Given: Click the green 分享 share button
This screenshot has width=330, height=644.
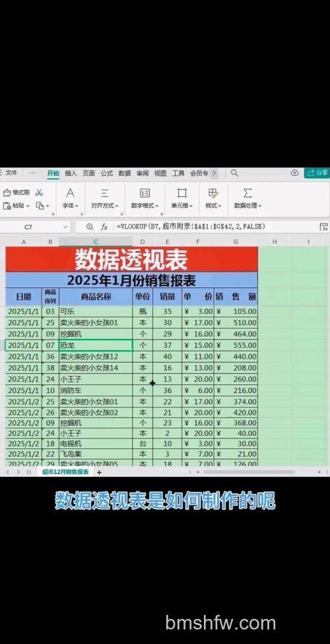Looking at the screenshot, I should pyautogui.click(x=317, y=173).
